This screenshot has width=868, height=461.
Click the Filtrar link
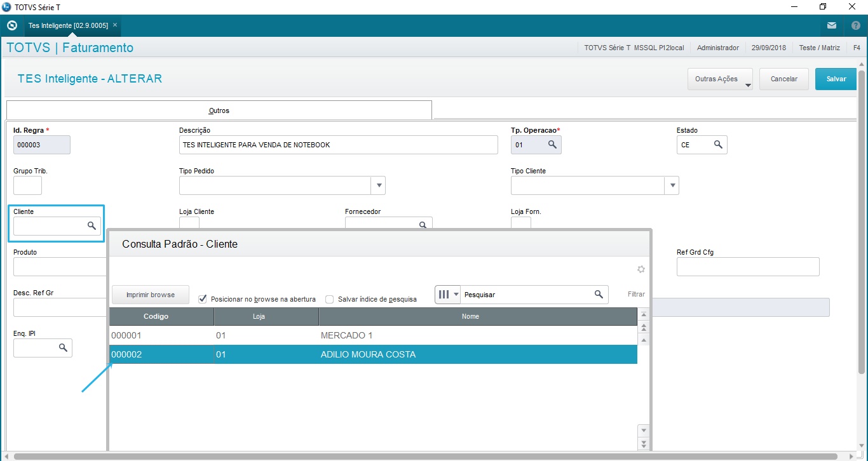click(636, 295)
